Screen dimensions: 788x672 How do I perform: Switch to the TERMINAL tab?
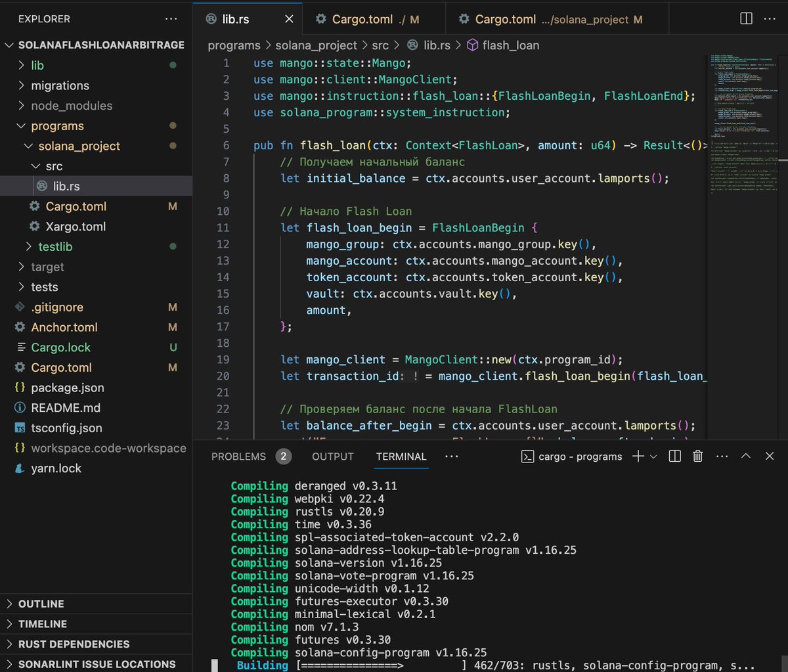point(401,456)
